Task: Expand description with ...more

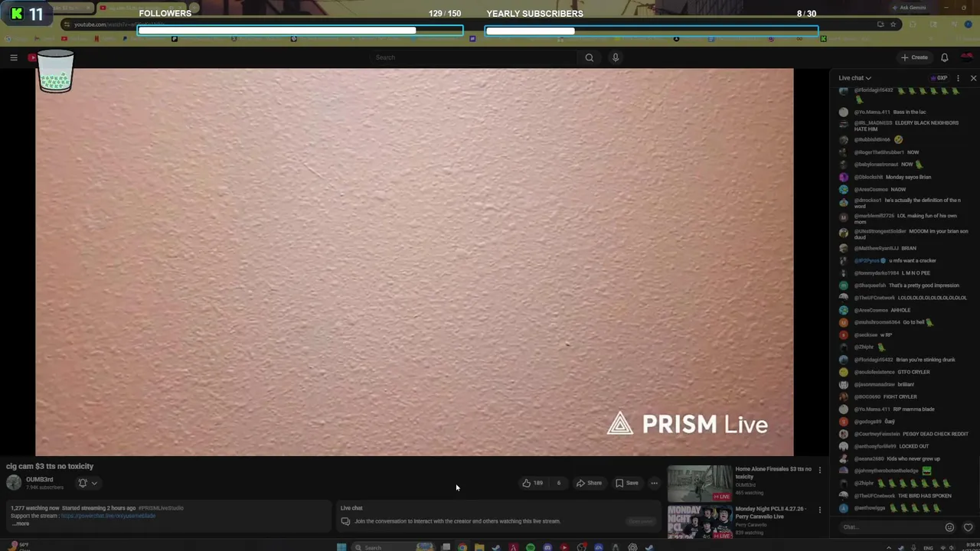Action: [x=21, y=523]
